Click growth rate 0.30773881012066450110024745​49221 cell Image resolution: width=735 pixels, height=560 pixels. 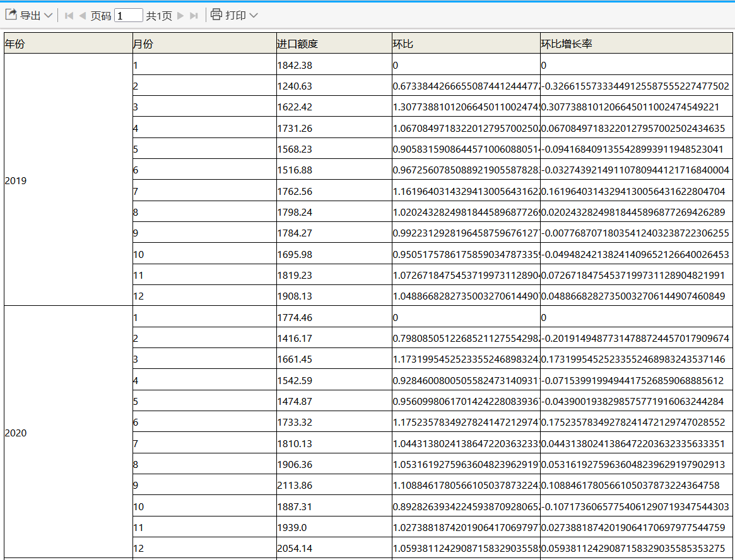pyautogui.click(x=637, y=107)
